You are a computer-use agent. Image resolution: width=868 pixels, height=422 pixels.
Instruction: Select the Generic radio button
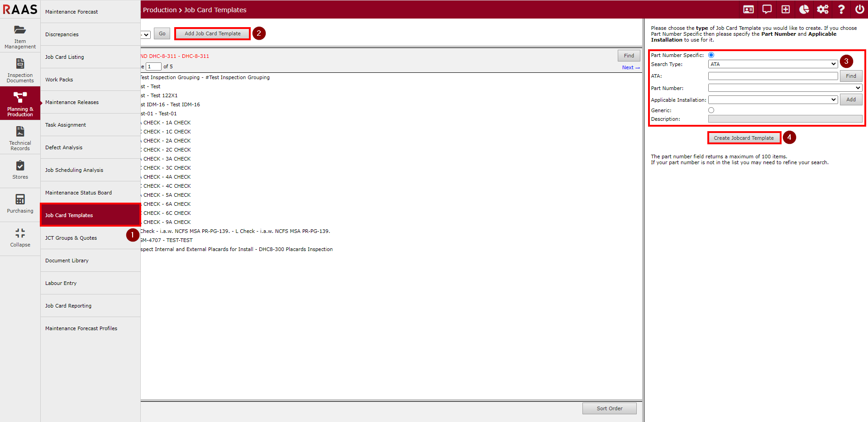point(711,110)
